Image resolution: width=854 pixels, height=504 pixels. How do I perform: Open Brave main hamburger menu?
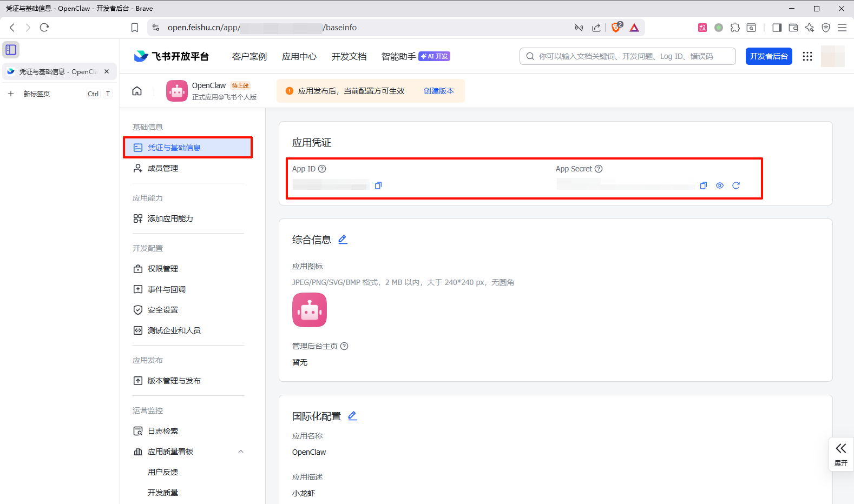tap(842, 28)
